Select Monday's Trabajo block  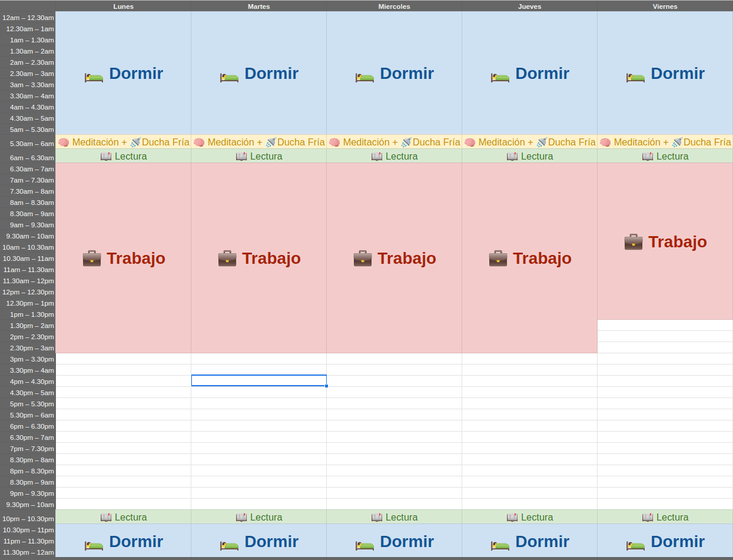(x=123, y=258)
